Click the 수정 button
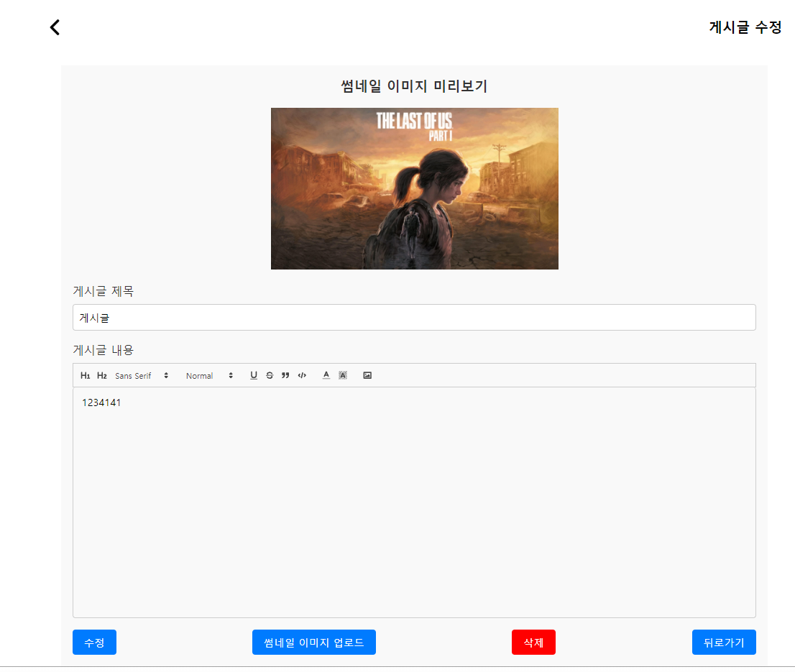 tap(94, 642)
